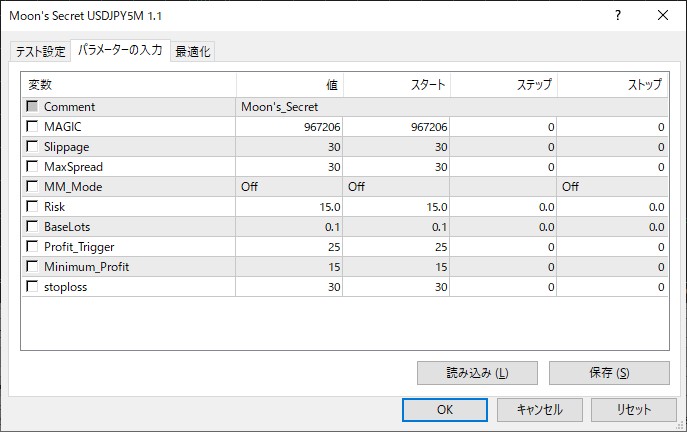Open the 最適化 tab

tap(193, 52)
